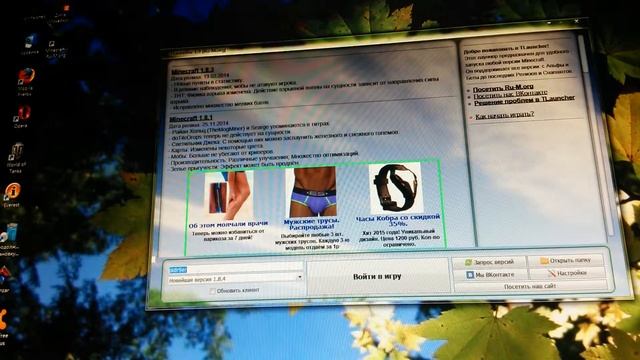Click the 'Об этом молчали врачи' ad title
The image size is (640, 360).
[228, 224]
